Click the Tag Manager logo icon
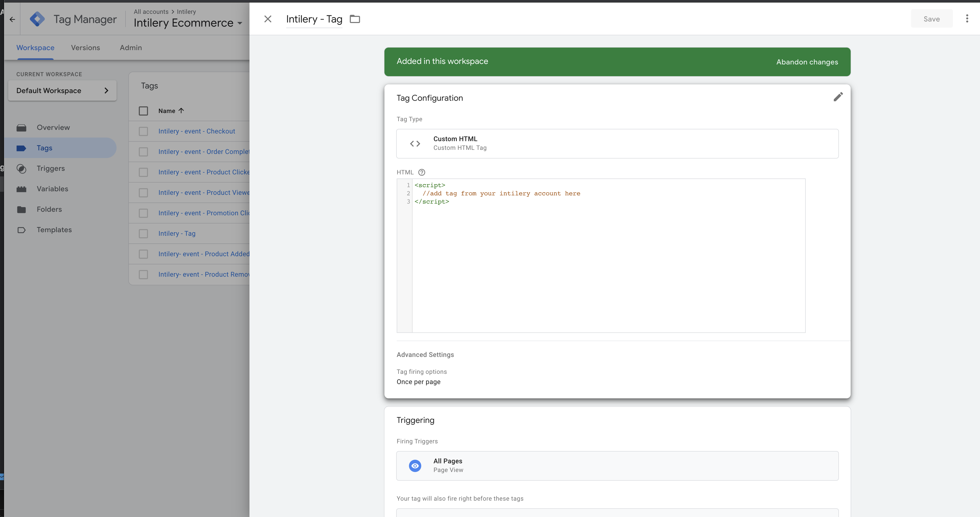Viewport: 980px width, 517px height. click(37, 19)
